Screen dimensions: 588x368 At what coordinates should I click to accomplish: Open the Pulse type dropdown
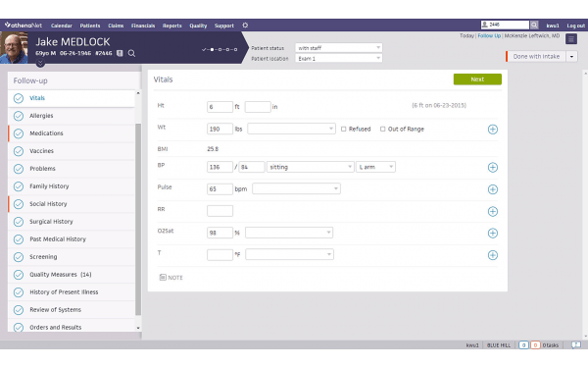coord(296,188)
